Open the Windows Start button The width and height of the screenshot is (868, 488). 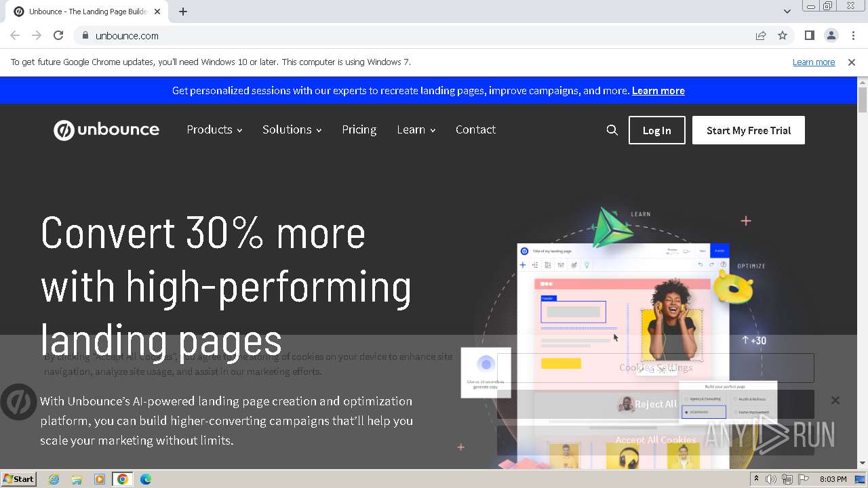[19, 479]
